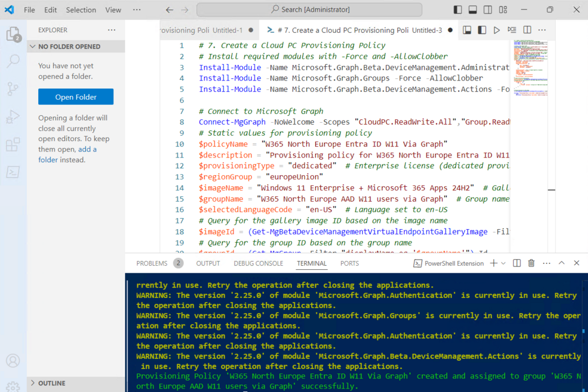The image size is (588, 392).
Task: Click the problems count badge showing 2
Action: coord(178,263)
